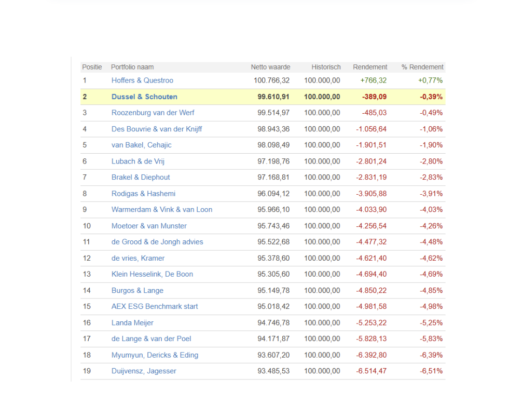Viewport: 523px width, 420px height.
Task: Open the Hoffers & Questroo portfolio
Action: point(142,80)
